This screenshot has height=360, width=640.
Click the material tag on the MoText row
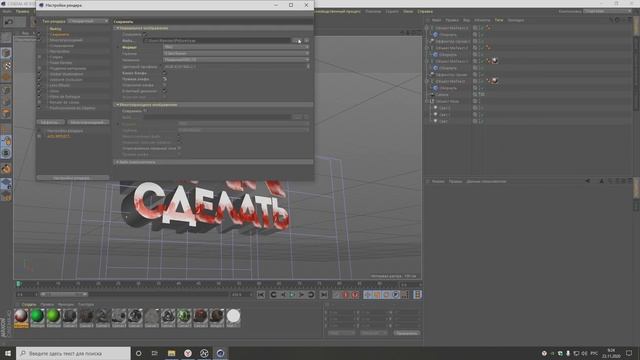coord(495,81)
